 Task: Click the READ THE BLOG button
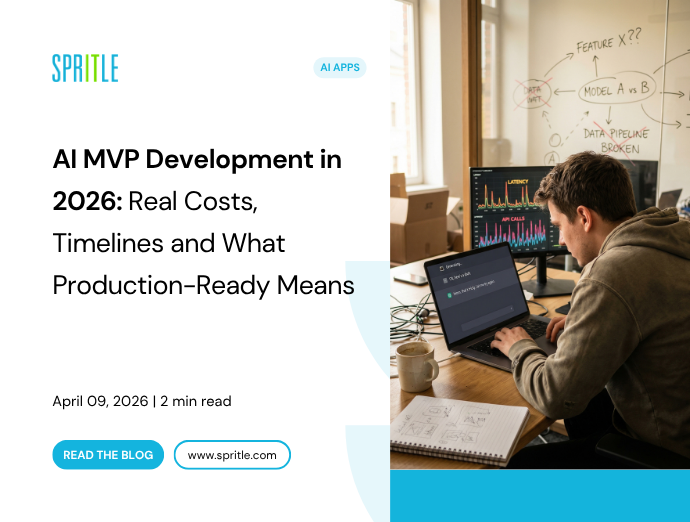point(108,455)
